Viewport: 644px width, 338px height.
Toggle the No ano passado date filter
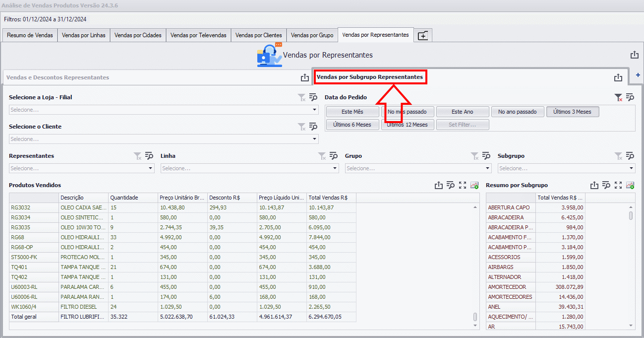pos(518,112)
